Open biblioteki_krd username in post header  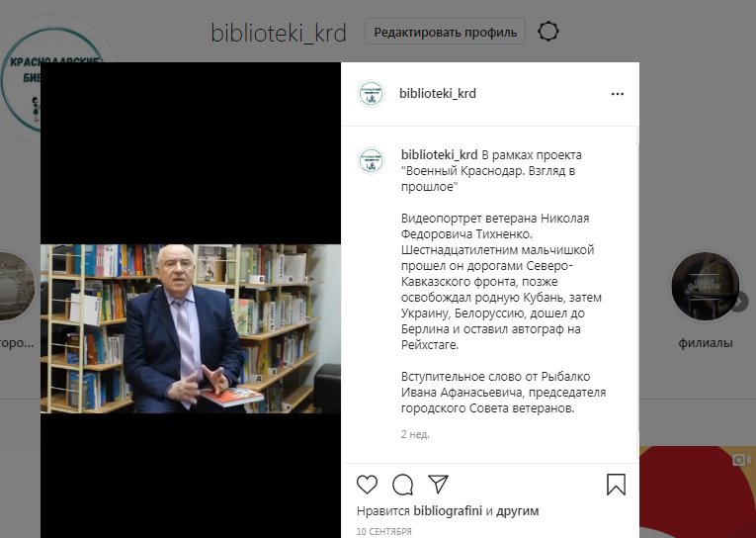(438, 93)
